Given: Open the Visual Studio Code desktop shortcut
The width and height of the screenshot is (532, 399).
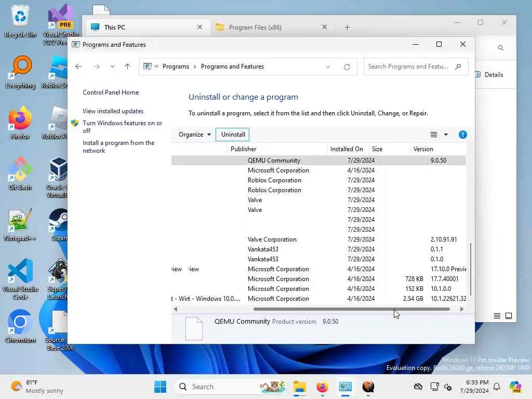Looking at the screenshot, I should point(20,279).
